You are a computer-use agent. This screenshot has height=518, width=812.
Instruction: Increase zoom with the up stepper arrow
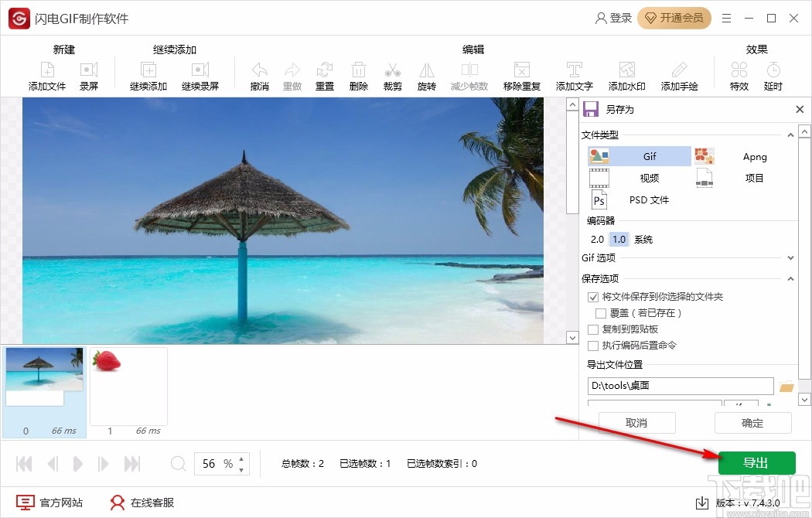coord(241,458)
